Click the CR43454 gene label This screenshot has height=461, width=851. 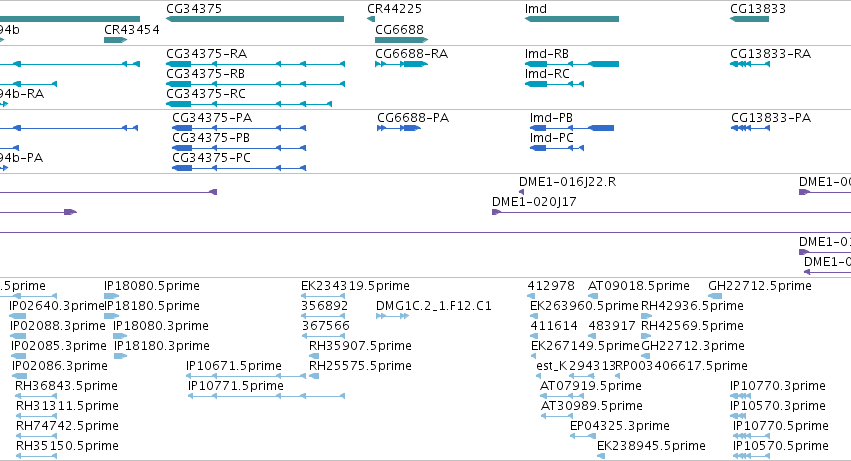pyautogui.click(x=132, y=29)
